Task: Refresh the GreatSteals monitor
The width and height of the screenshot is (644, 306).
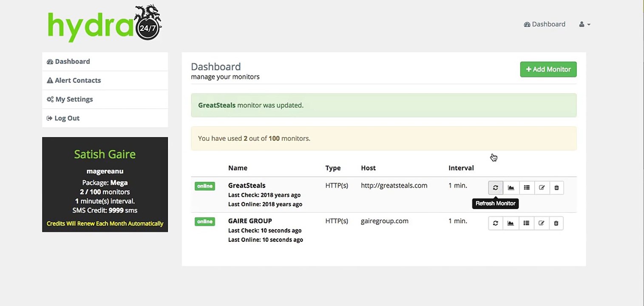Action: tap(496, 187)
